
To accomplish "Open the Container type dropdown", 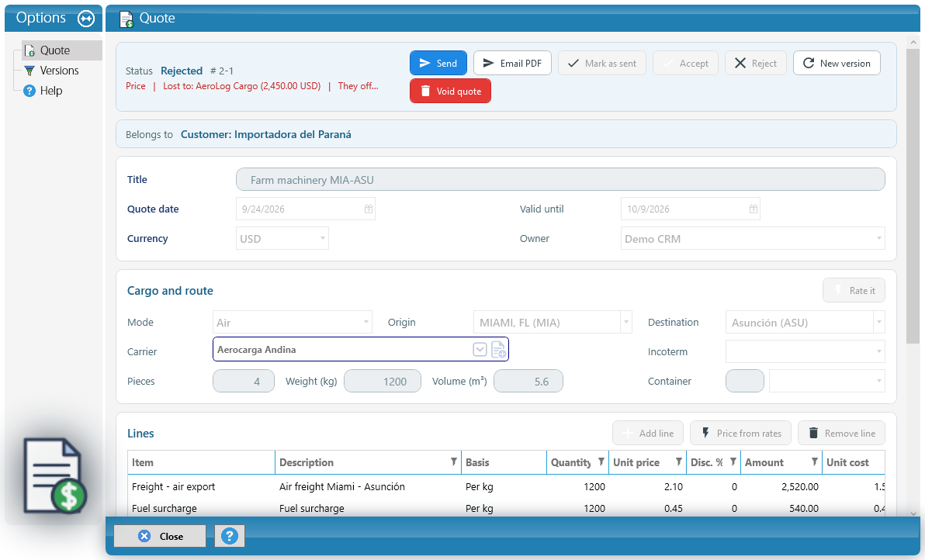I will [879, 381].
